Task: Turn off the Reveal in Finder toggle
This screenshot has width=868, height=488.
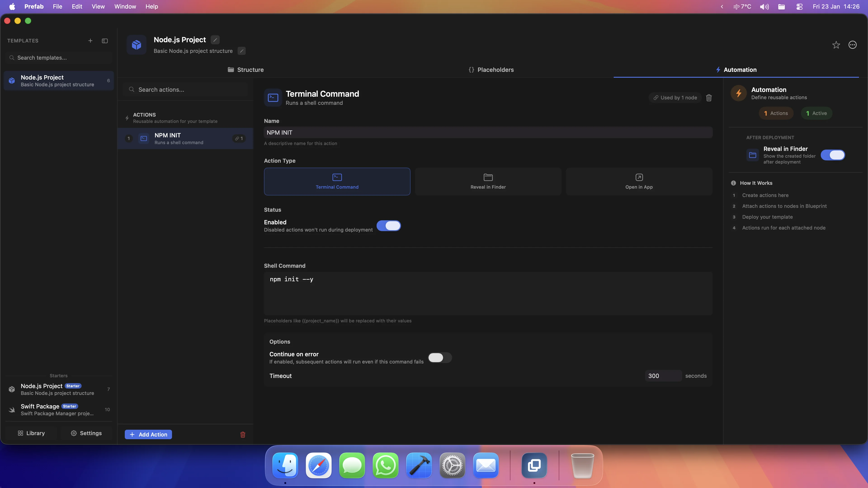Action: point(833,155)
